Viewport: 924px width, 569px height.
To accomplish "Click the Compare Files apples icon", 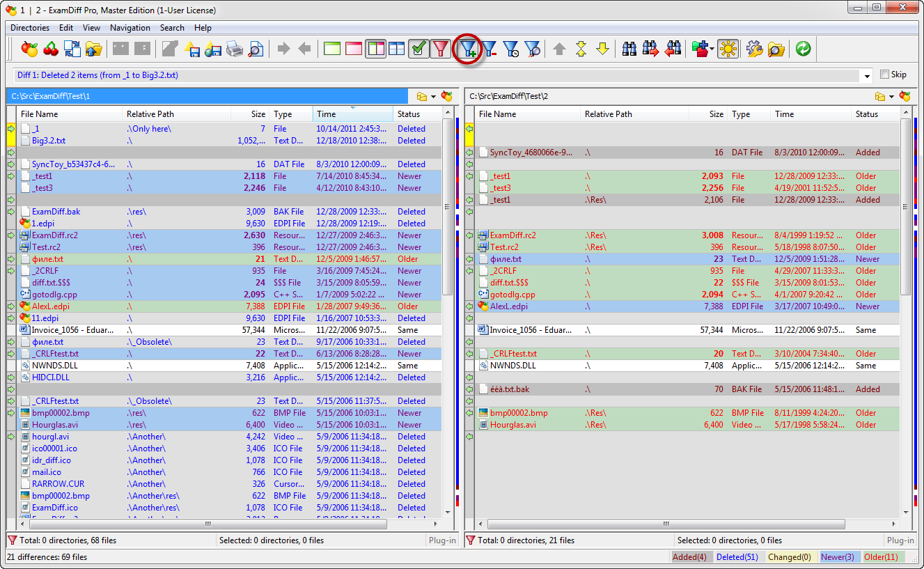I will click(x=29, y=49).
